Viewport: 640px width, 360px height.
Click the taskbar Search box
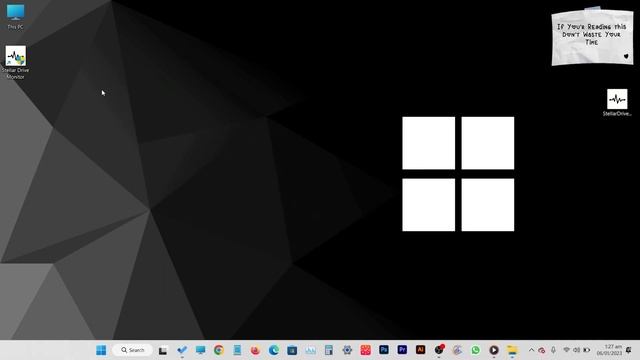click(x=133, y=350)
